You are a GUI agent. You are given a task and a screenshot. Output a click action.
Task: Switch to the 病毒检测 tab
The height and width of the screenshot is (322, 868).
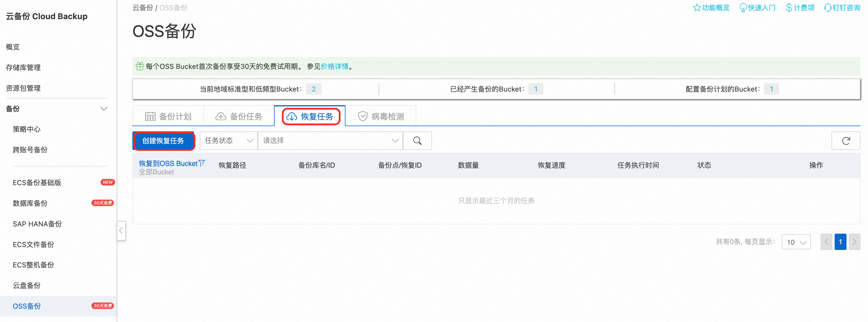[x=381, y=116]
